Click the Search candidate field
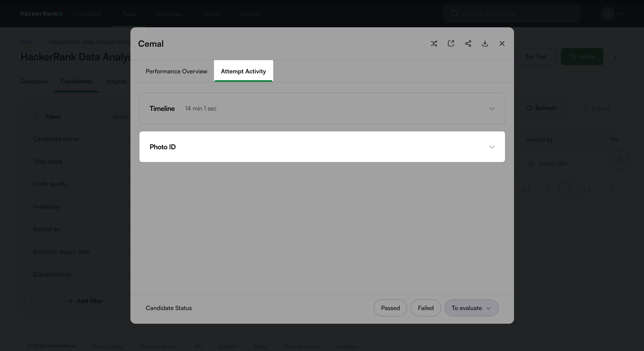 click(511, 14)
